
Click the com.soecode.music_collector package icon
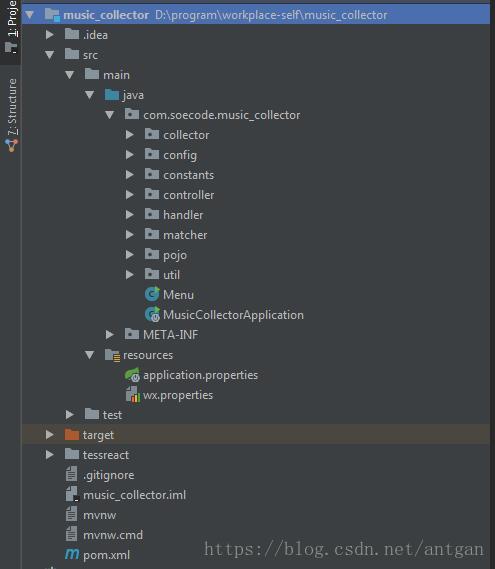click(132, 114)
